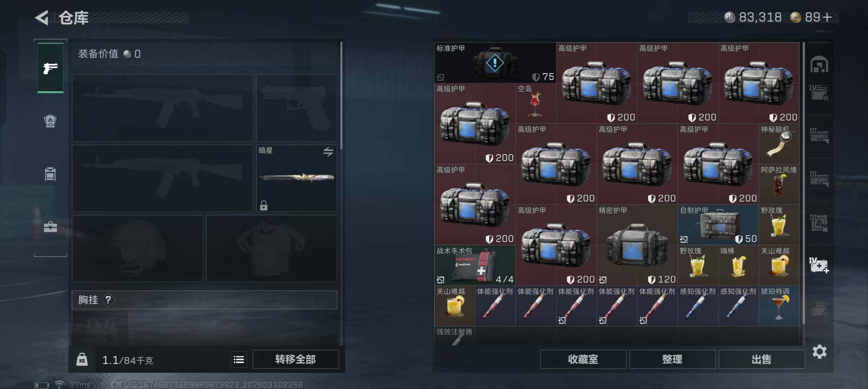
Task: Select the weapons tab with the pistol icon
Action: coord(50,68)
